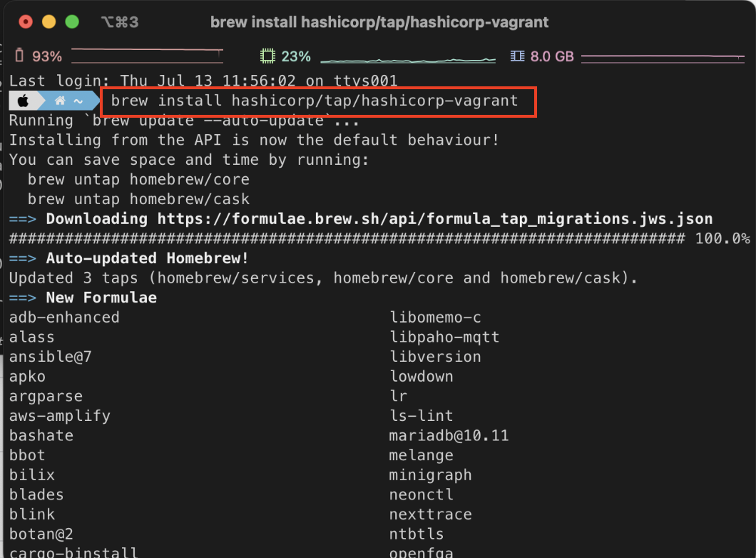Click the red close window button
The image size is (756, 558).
(26, 21)
